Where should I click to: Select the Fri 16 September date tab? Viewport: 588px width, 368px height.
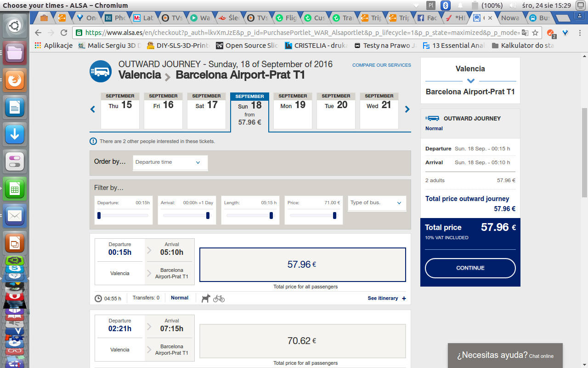(163, 110)
